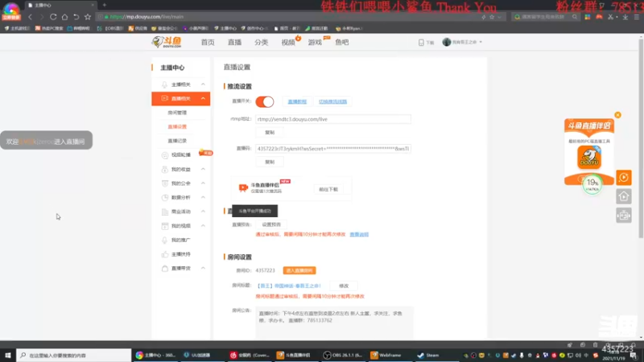Click the browser download arrow icon

click(x=625, y=17)
